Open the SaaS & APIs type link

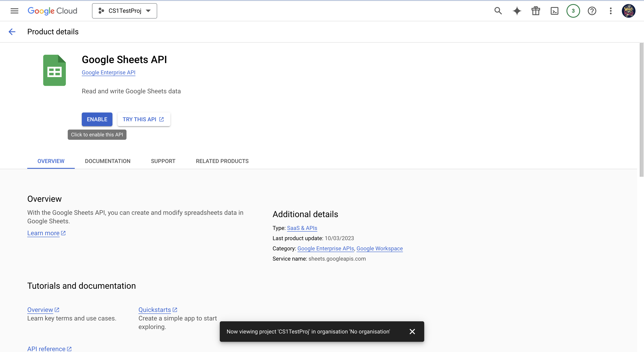pos(302,228)
